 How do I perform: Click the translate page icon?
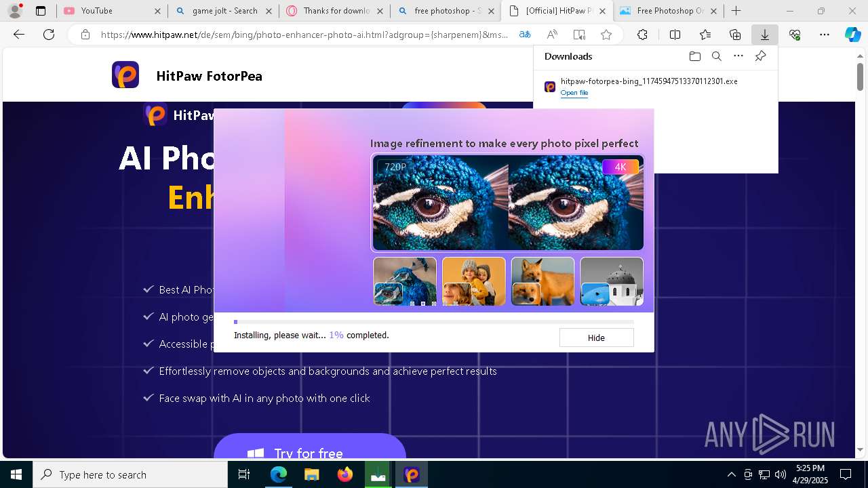(524, 35)
